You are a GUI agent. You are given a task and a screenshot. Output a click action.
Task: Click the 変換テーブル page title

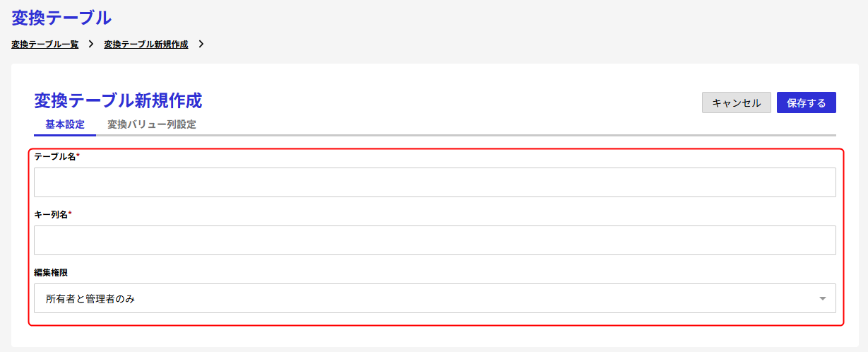61,17
